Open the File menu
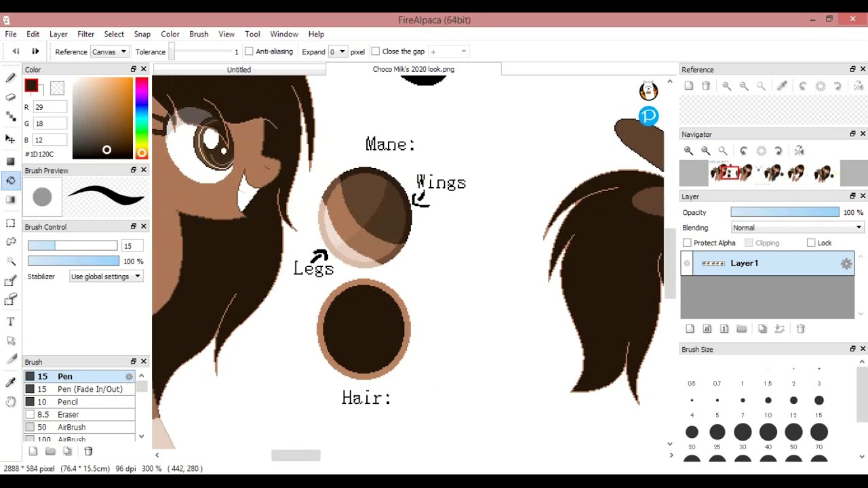The height and width of the screenshot is (488, 868). [11, 34]
